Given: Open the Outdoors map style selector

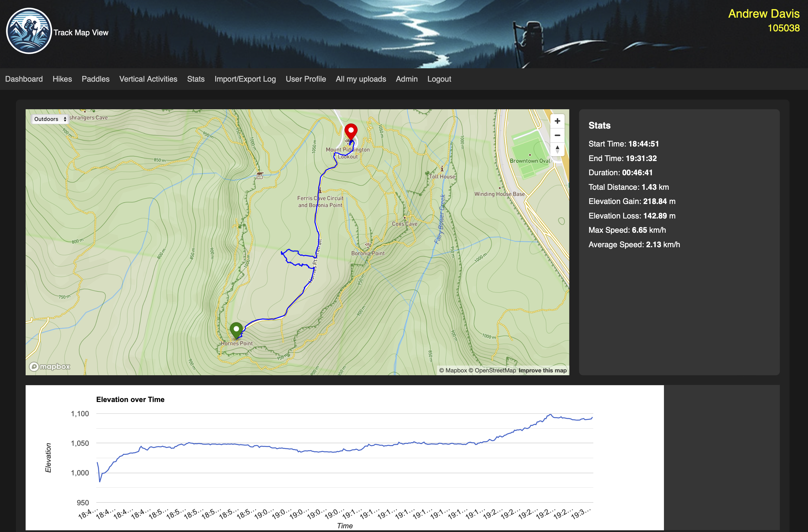Looking at the screenshot, I should [50, 119].
